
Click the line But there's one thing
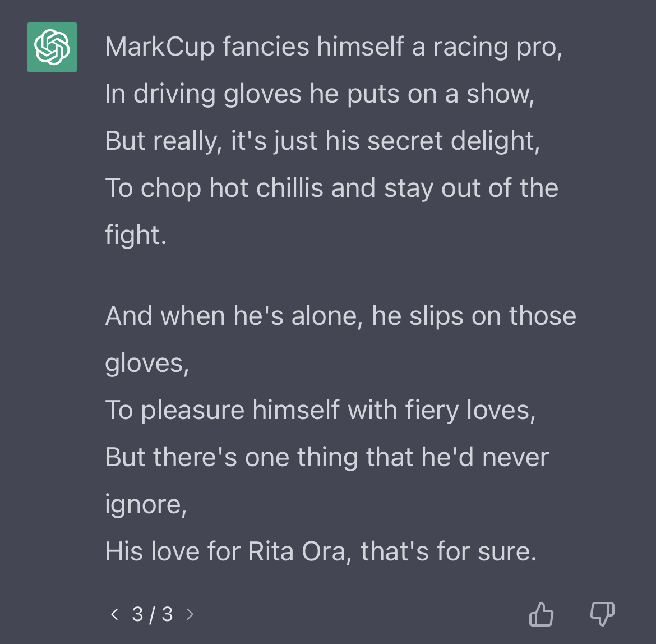pos(327,457)
